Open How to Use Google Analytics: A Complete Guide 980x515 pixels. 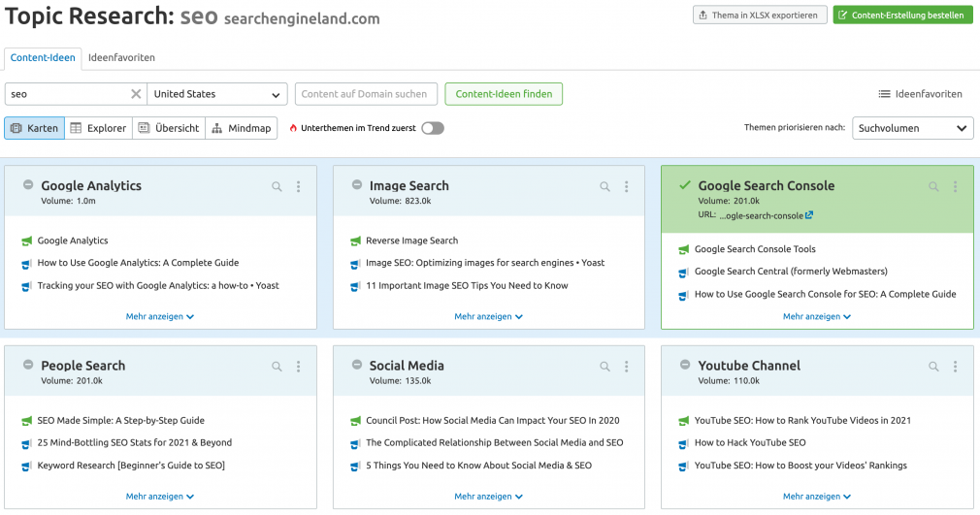point(138,263)
